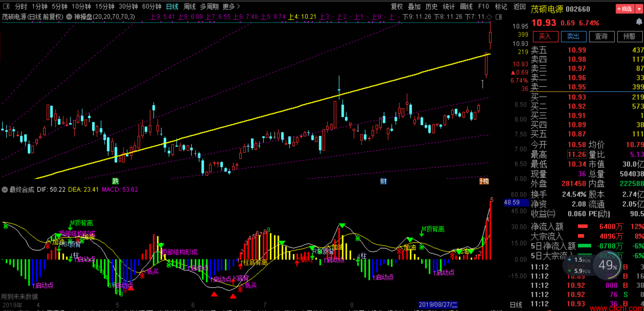Screen dimensions: 644x311
Task: Expand the 最终合成 indicator dropdown arrow
Action: tap(5, 190)
